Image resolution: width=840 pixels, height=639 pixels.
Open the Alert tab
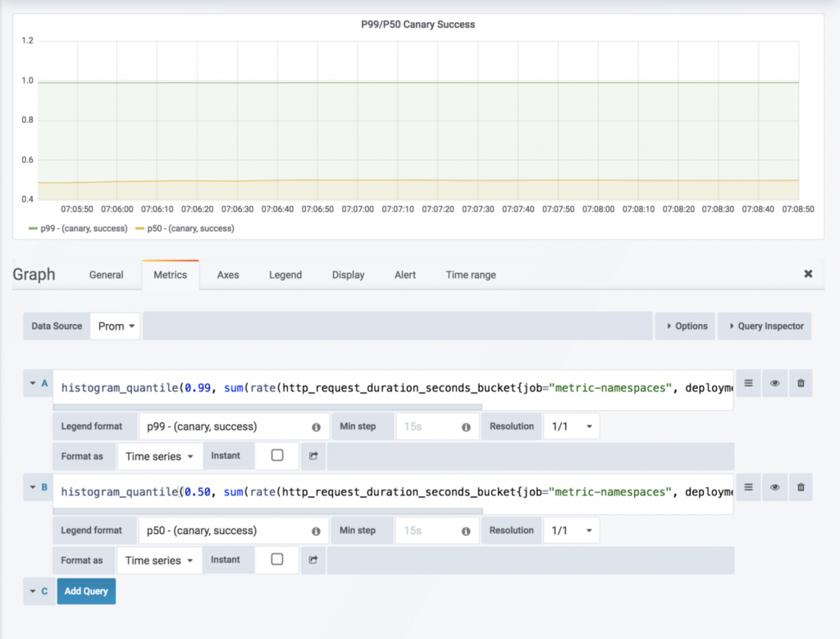[405, 275]
